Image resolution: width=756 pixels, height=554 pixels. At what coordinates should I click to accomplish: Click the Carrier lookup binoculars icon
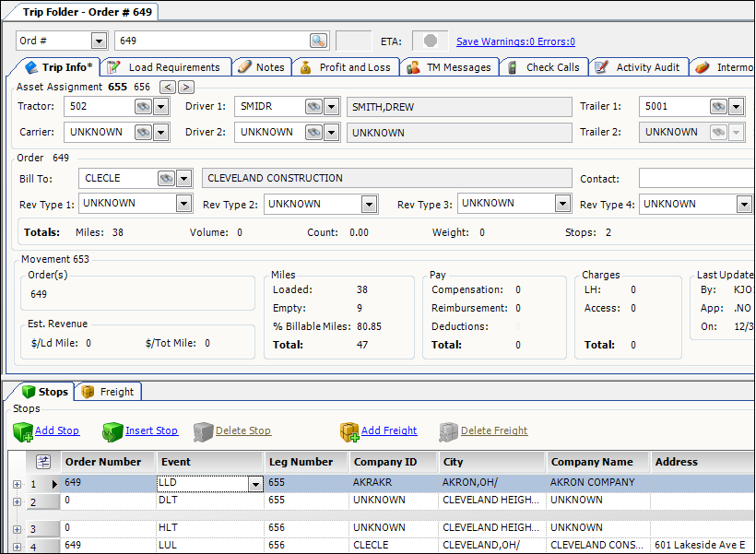click(143, 133)
